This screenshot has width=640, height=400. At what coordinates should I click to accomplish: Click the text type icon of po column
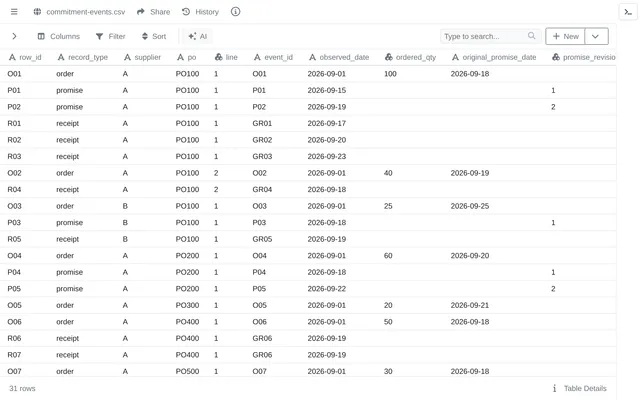(180, 58)
